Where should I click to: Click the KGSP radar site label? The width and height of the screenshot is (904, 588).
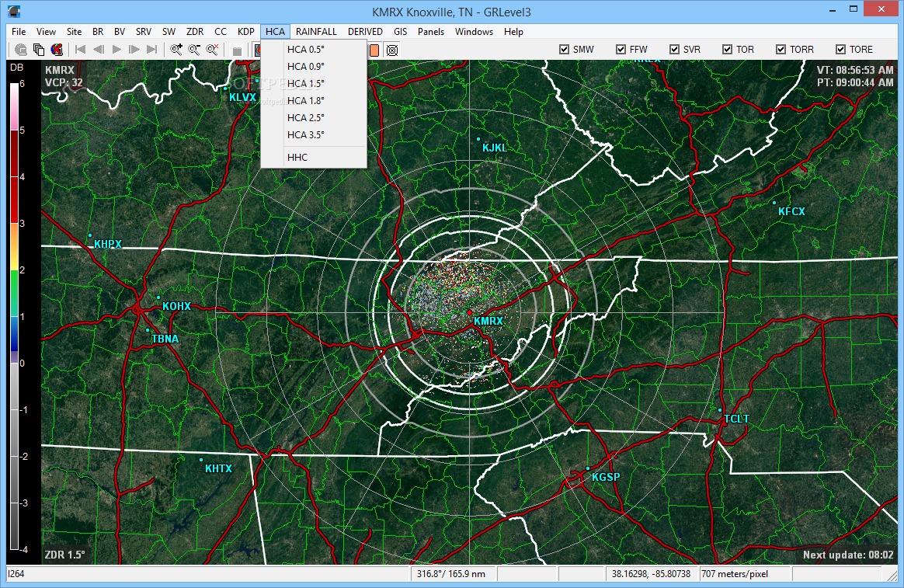tap(605, 477)
